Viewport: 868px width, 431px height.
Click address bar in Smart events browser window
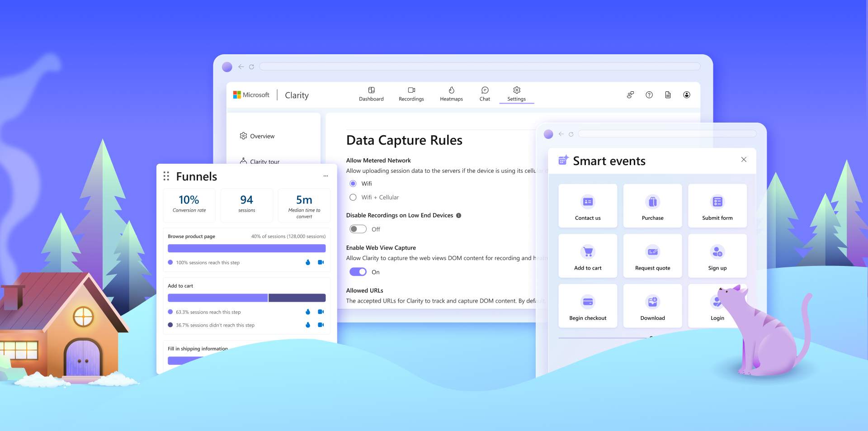[x=667, y=133]
